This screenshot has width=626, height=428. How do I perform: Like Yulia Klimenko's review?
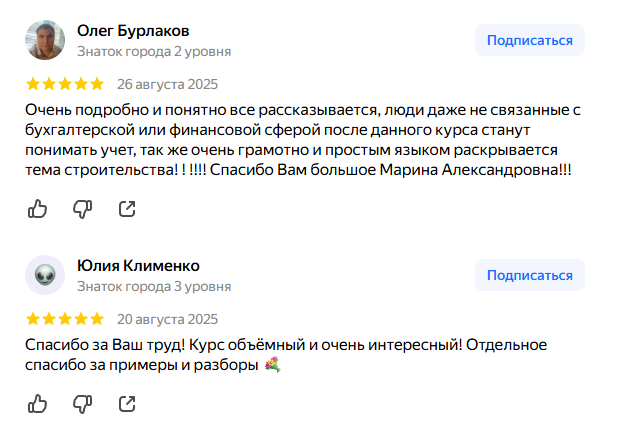(37, 403)
